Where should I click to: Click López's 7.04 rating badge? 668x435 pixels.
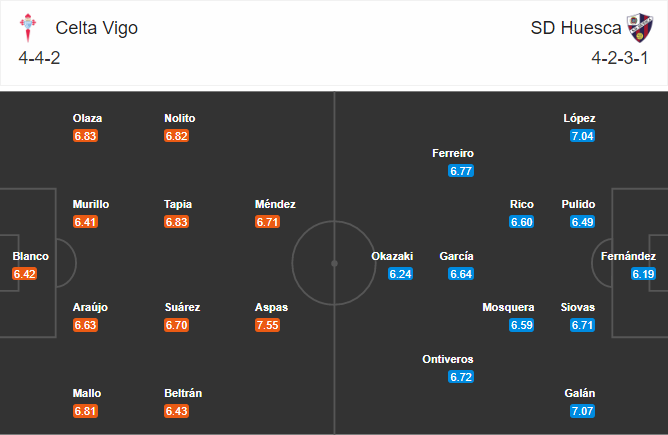coord(582,136)
